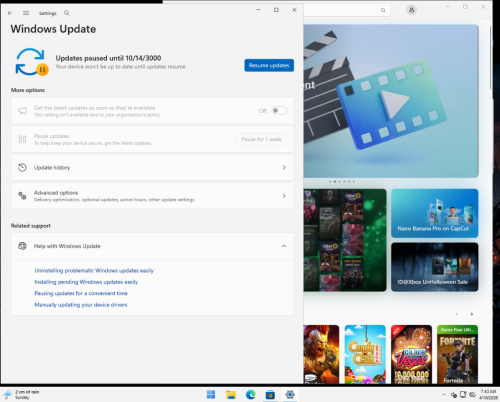Click the Settings search magnifier icon

pos(67,13)
